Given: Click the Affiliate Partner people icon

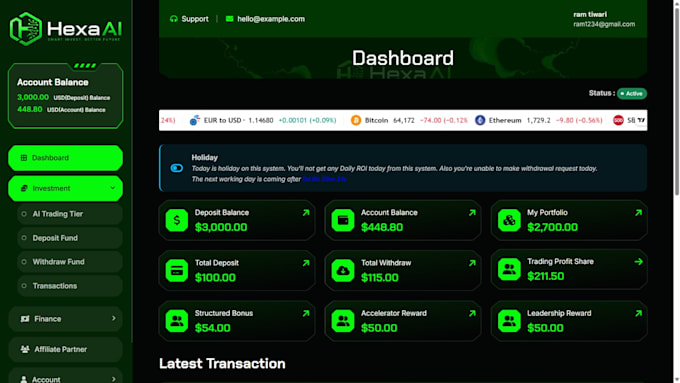Looking at the screenshot, I should click(25, 349).
